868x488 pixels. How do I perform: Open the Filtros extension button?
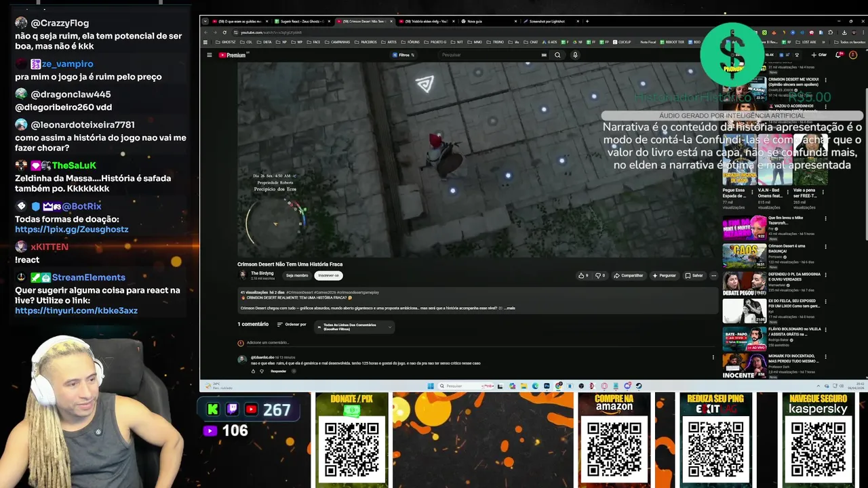[x=404, y=55]
